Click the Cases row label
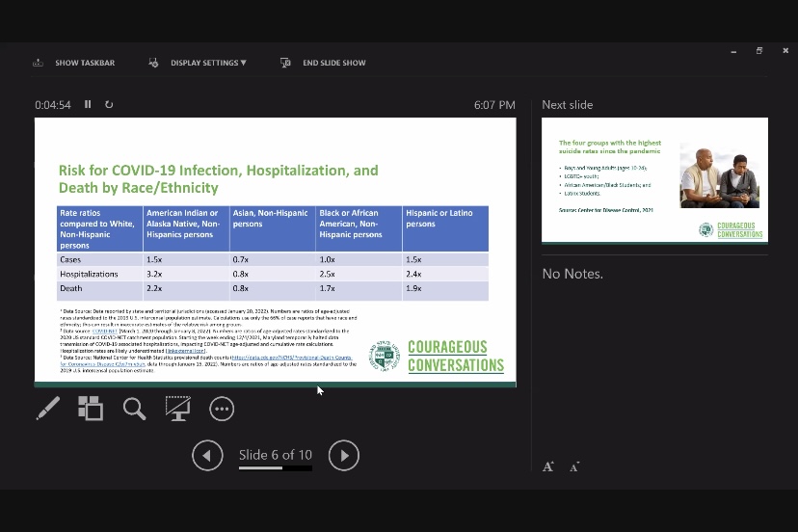The image size is (798, 532). [70, 259]
